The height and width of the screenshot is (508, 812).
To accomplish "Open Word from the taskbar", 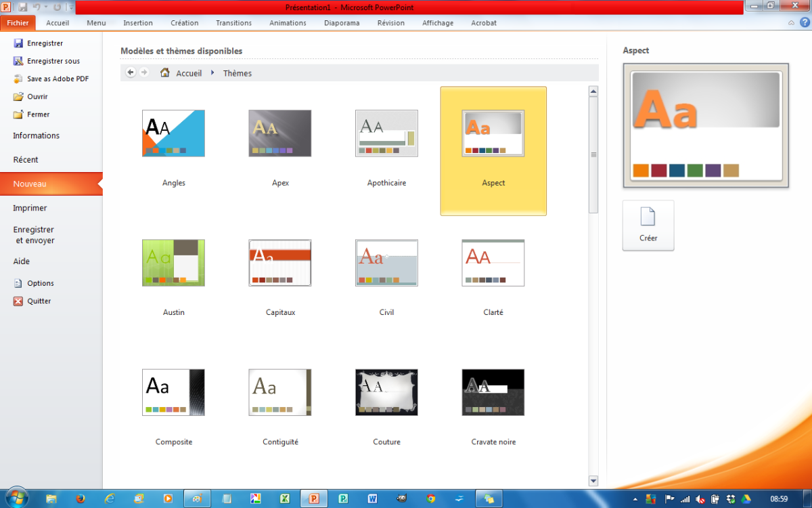I will (372, 499).
